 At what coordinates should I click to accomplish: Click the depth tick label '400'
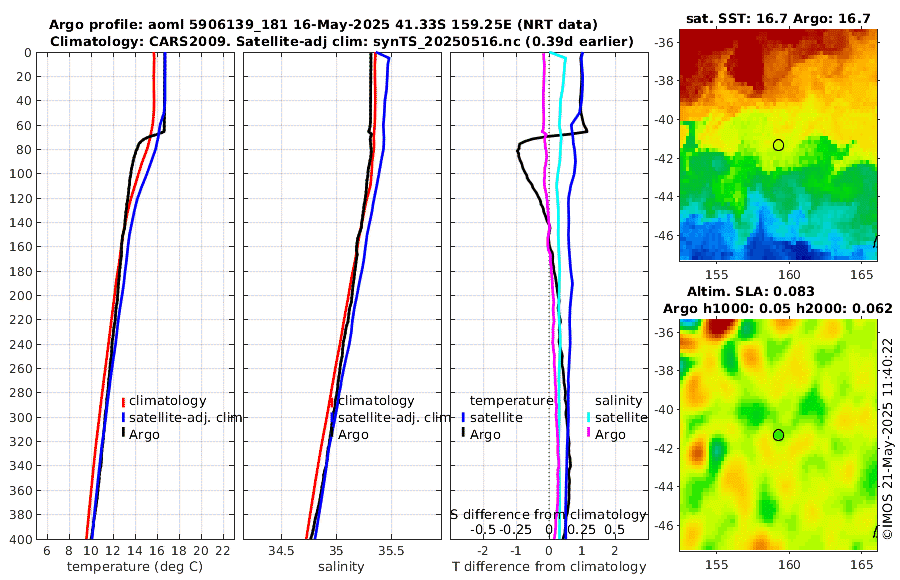[21, 539]
